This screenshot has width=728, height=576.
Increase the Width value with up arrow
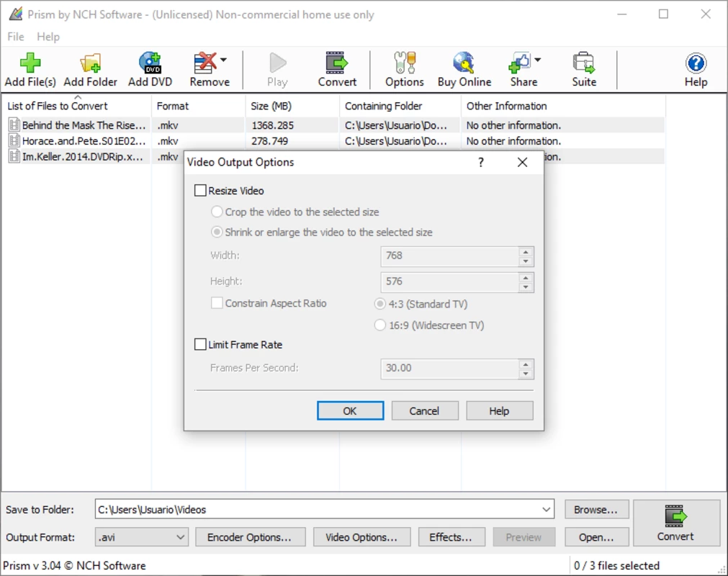pos(526,252)
